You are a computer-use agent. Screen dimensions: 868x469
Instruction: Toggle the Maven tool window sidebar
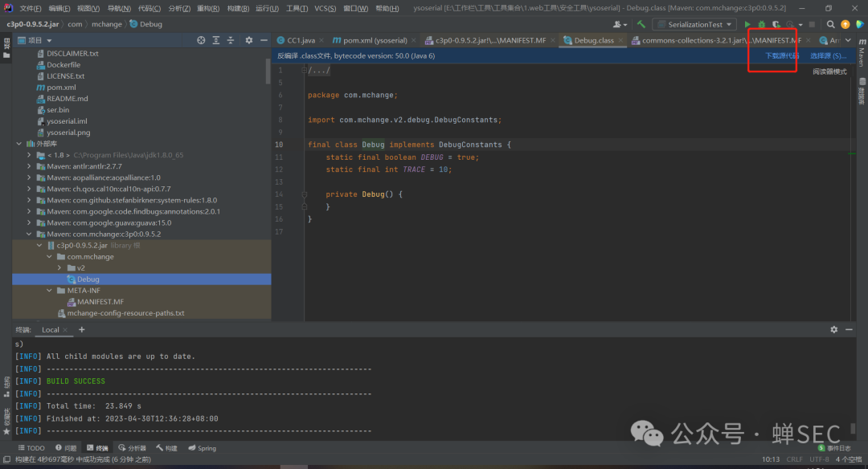tap(861, 56)
